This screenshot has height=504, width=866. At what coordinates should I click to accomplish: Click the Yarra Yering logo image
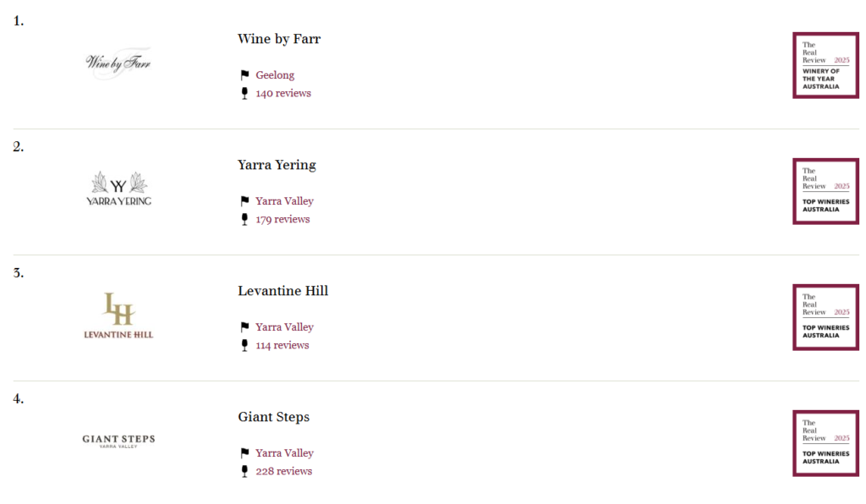[x=118, y=189]
